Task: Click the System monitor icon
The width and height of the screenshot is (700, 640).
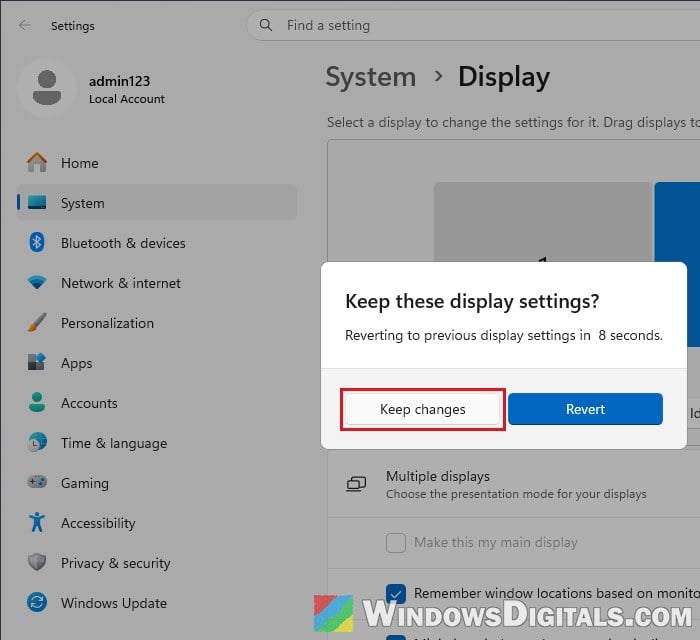Action: 37,202
